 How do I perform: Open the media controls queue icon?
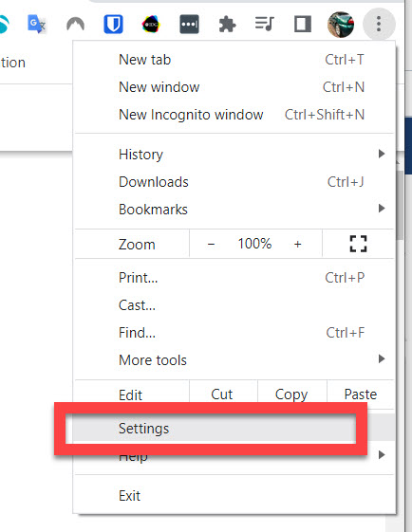[x=265, y=24]
